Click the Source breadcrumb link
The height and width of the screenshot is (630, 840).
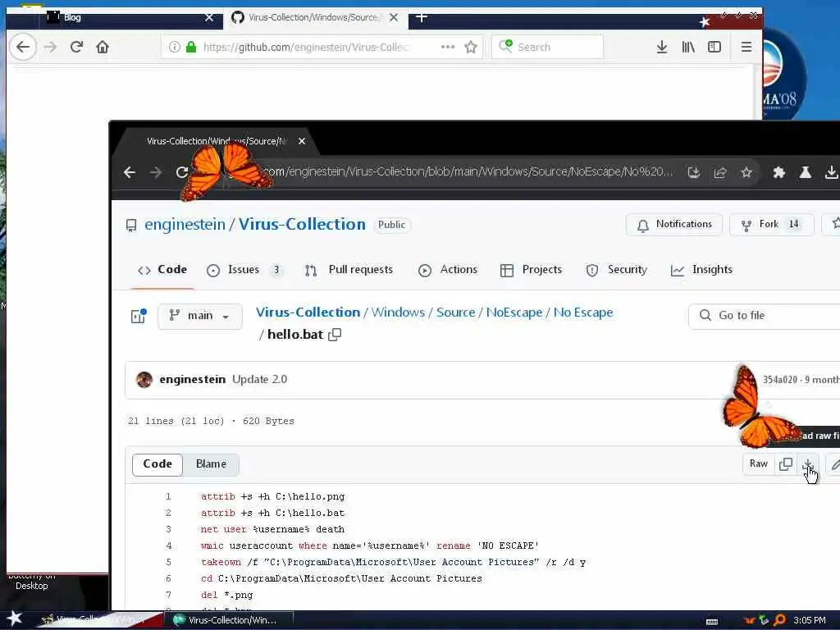click(456, 313)
